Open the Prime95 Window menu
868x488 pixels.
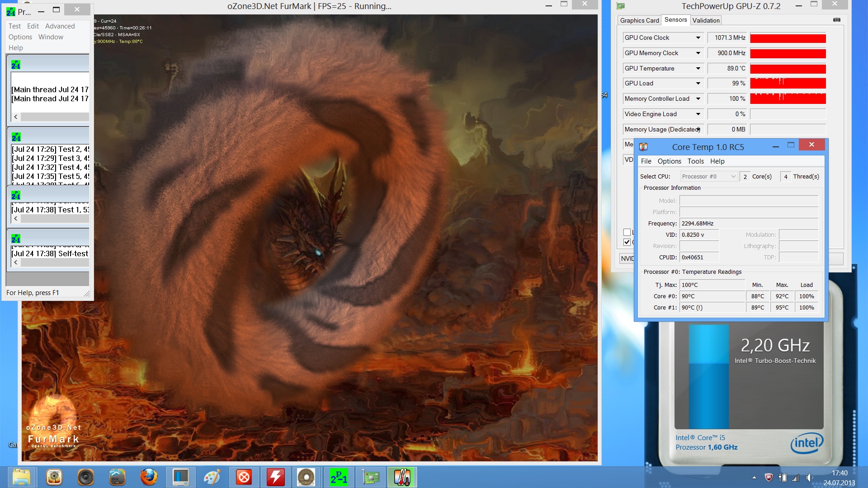51,37
